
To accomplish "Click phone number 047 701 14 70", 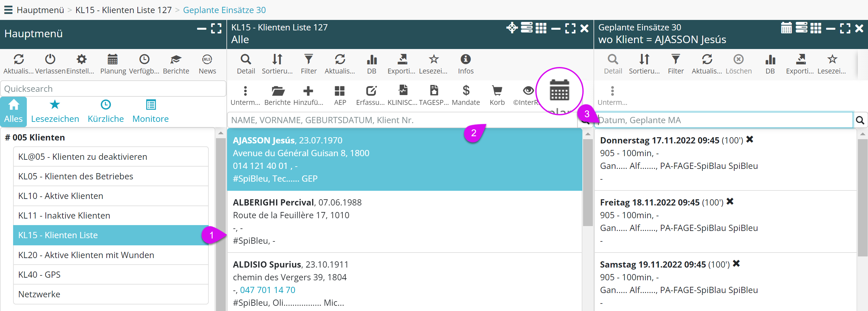I will (x=268, y=290).
